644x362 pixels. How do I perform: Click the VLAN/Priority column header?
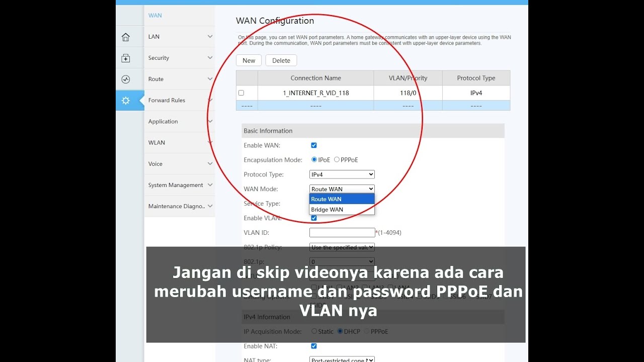click(x=408, y=78)
